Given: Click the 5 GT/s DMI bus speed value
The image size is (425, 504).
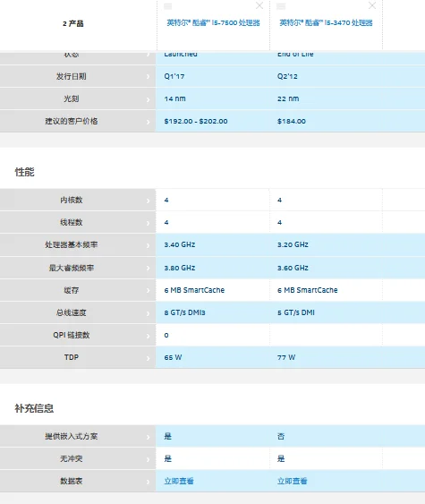Looking at the screenshot, I should [x=296, y=312].
